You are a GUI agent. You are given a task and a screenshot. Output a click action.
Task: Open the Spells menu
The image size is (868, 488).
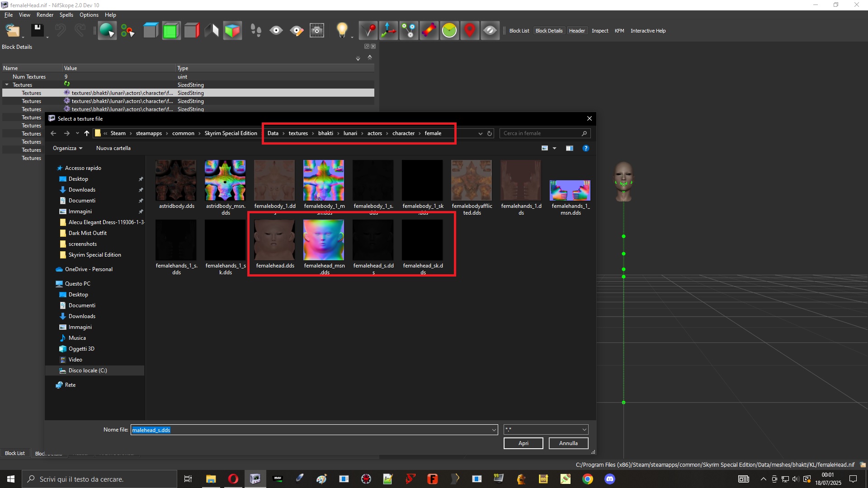point(66,15)
